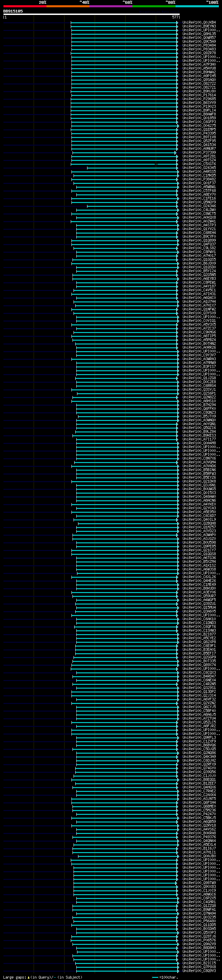Click the purple ~60% identity color segment

(x=111, y=7)
